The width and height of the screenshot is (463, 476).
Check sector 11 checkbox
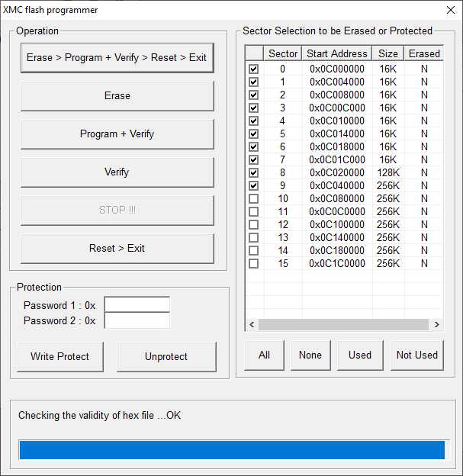pyautogui.click(x=254, y=211)
